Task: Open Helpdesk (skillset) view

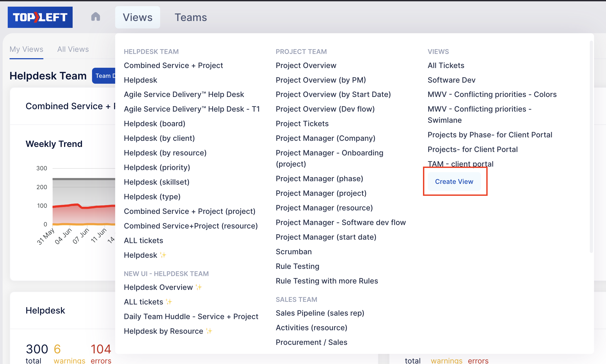Action: click(157, 182)
